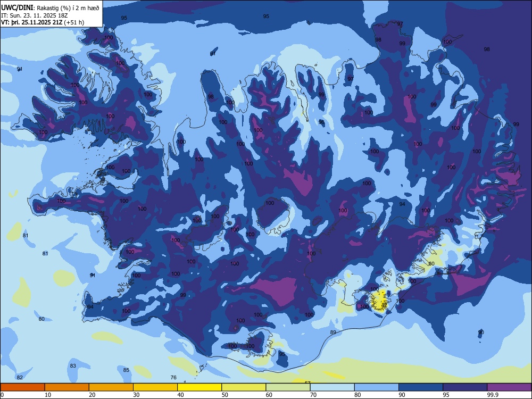Select the dark blue 90–95 legend swatch
The width and height of the screenshot is (532, 399).
(421, 387)
